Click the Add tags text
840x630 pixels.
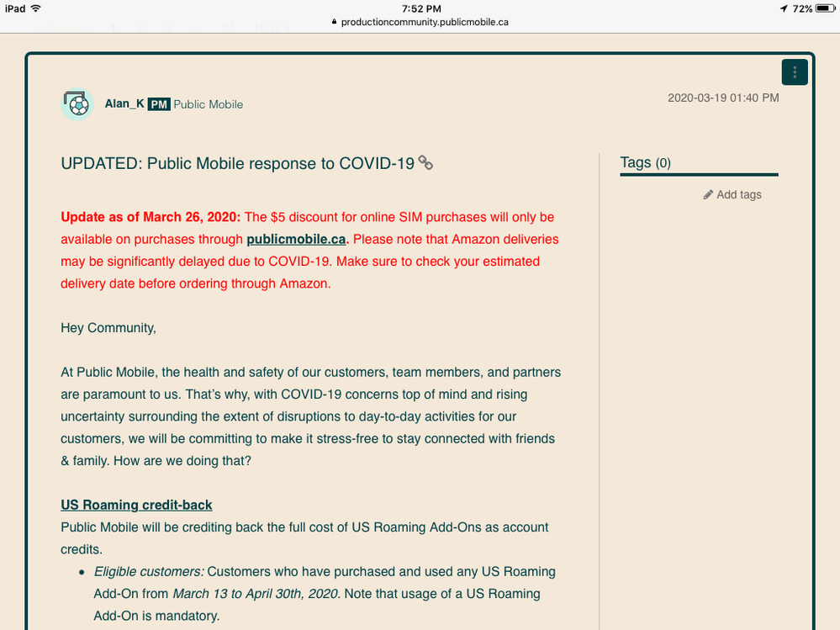click(x=738, y=194)
